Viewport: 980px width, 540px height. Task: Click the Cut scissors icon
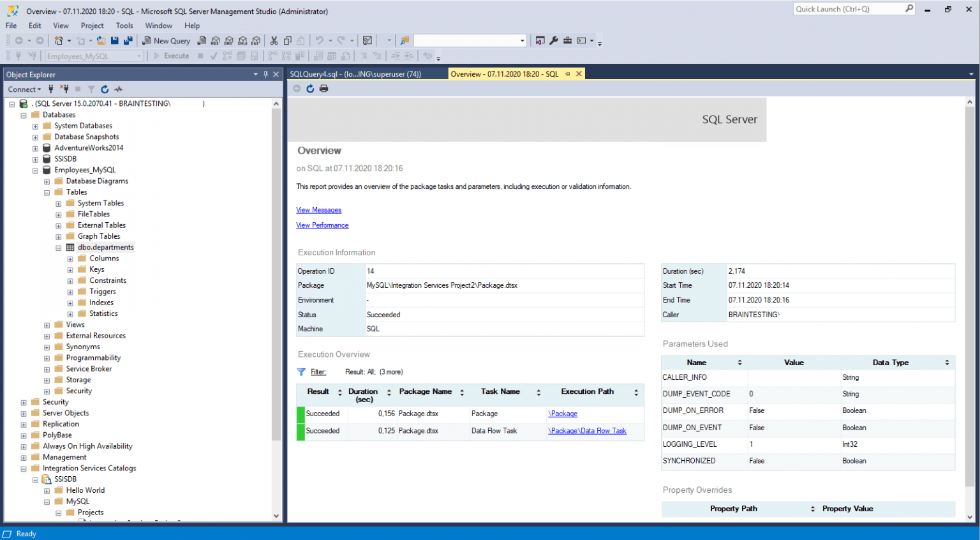click(x=274, y=41)
